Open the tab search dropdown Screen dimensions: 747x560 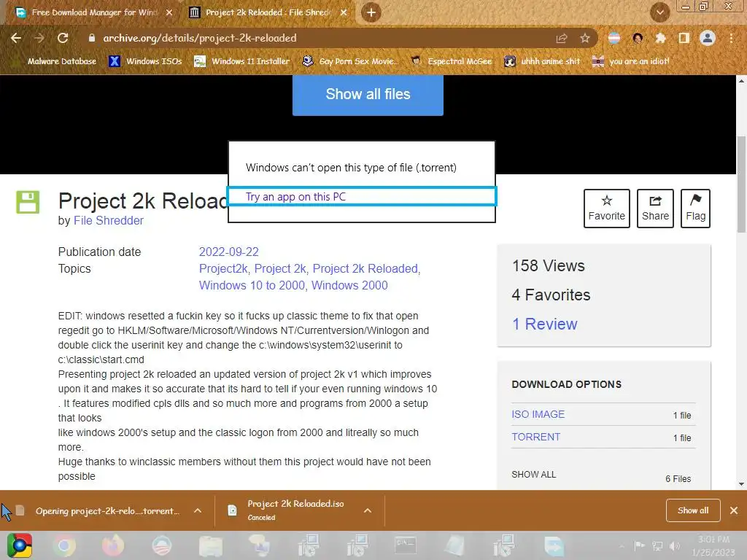coord(659,12)
